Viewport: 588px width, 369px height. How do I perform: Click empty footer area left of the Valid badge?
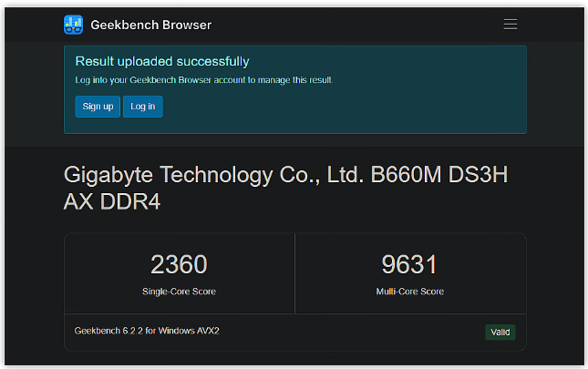365,332
